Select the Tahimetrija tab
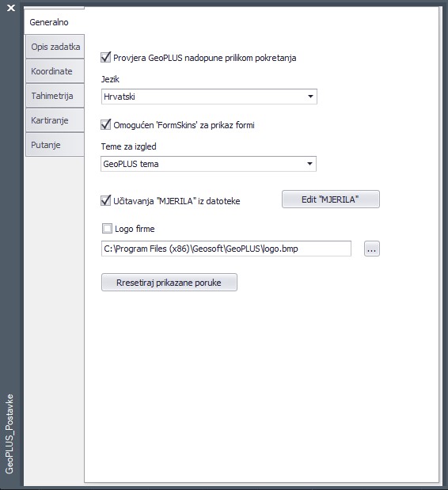 coord(55,96)
